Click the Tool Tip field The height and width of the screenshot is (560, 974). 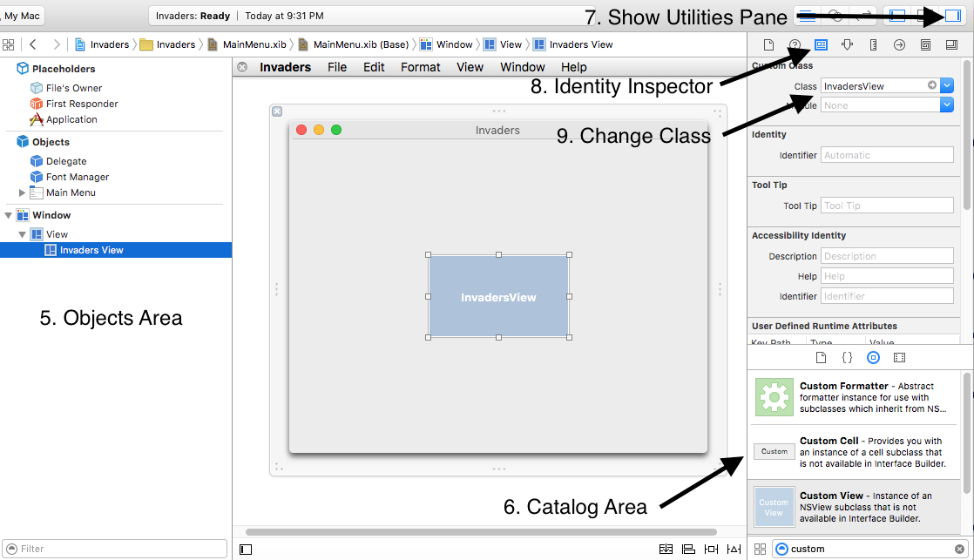(x=887, y=206)
